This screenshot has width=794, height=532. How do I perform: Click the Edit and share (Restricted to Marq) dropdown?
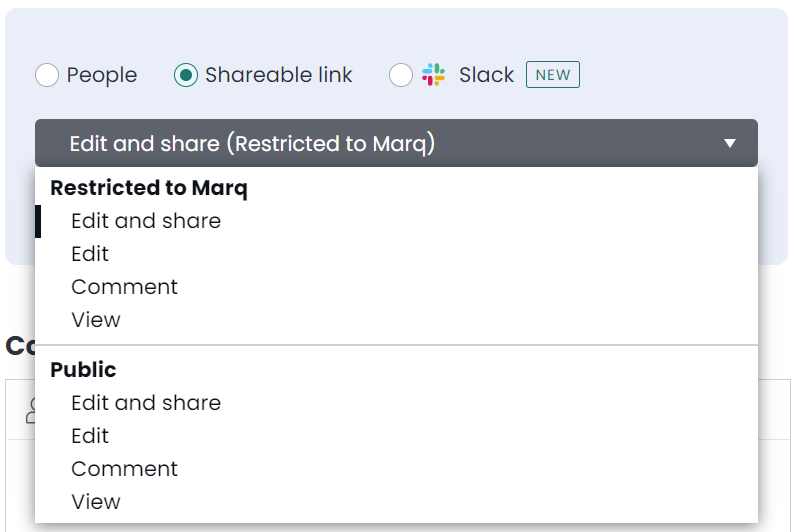(396, 143)
